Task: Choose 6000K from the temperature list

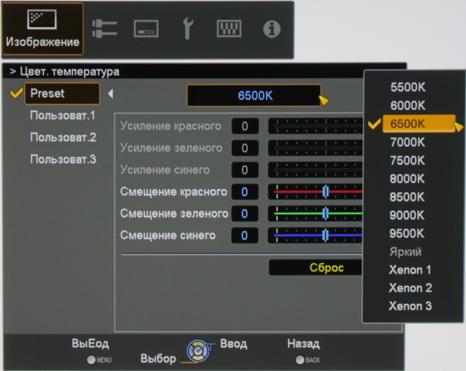Action: tap(408, 106)
